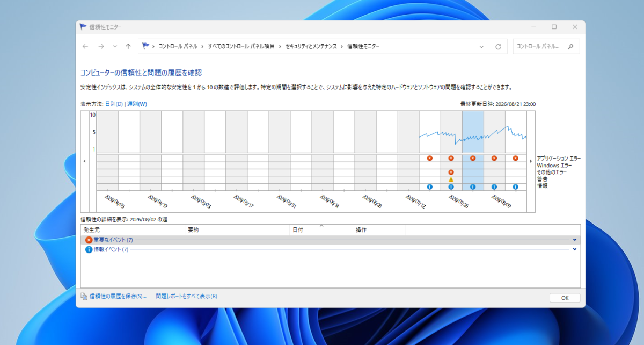
Task: Switch chart view to 週別(W)
Action: [x=137, y=104]
